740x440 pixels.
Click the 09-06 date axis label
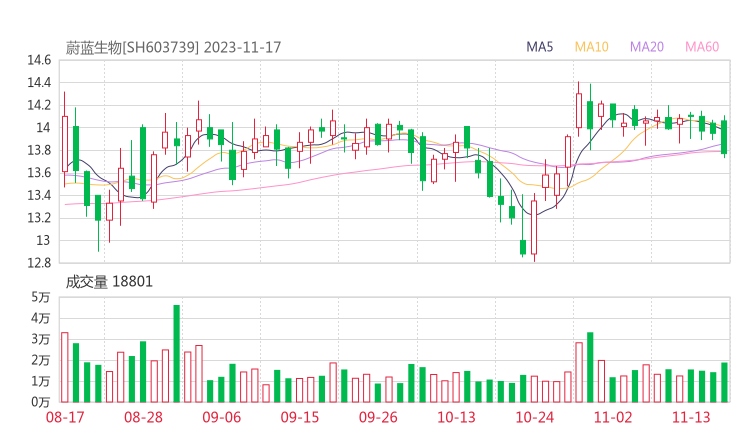pos(222,417)
